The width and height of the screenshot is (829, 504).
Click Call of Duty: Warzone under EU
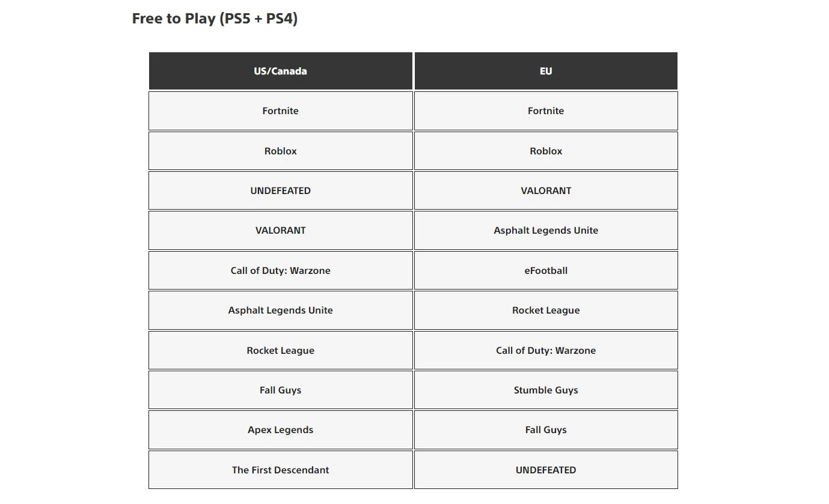tap(545, 350)
